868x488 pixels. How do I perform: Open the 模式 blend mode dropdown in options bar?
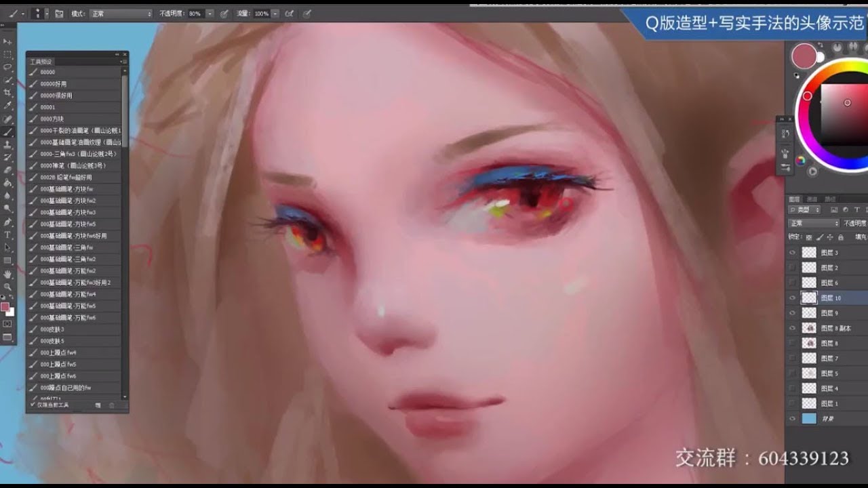(x=121, y=14)
